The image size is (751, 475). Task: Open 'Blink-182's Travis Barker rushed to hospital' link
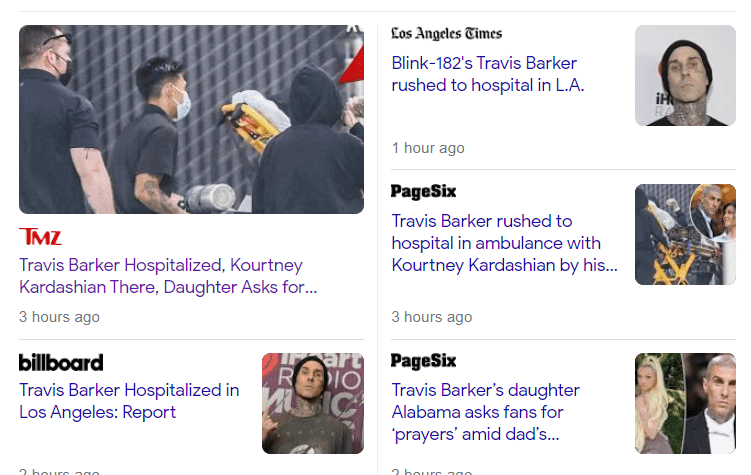pyautogui.click(x=487, y=75)
